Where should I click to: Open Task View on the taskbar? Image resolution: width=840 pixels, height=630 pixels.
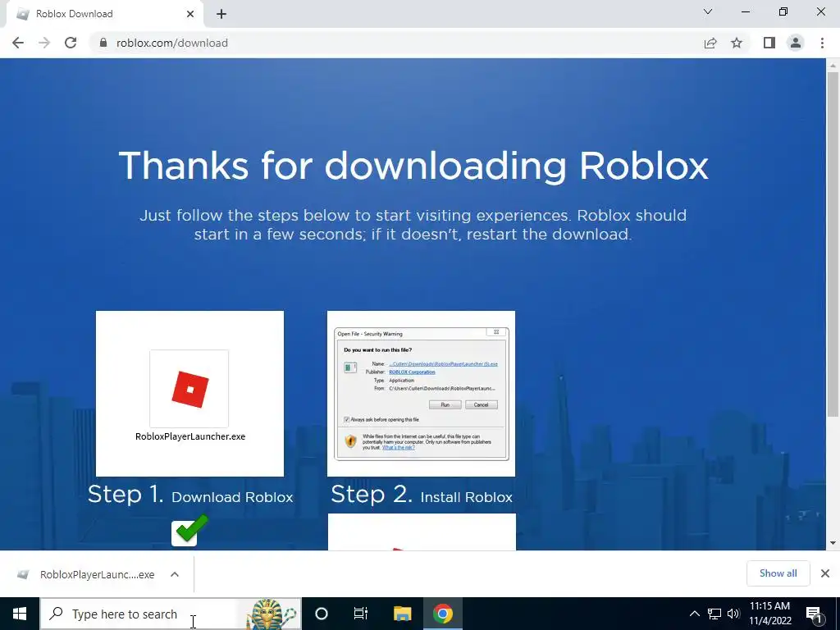pos(361,614)
